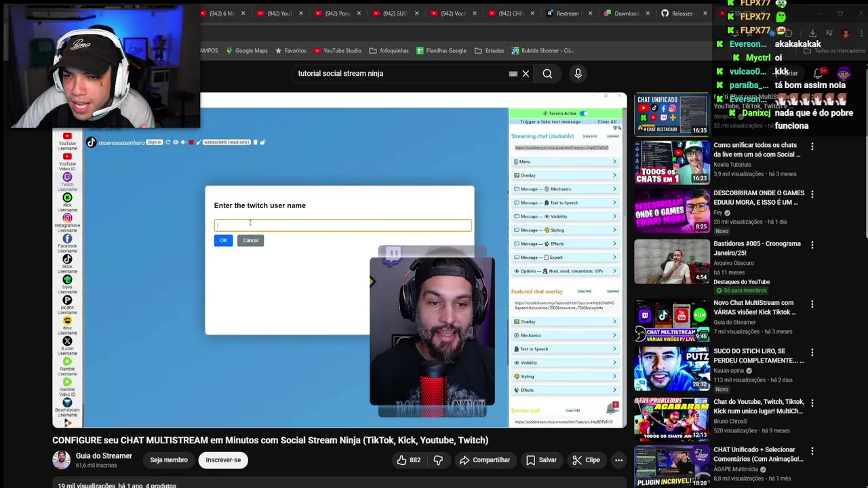
Task: Click Sign-in on the maenossasenhora source
Action: pos(155,142)
